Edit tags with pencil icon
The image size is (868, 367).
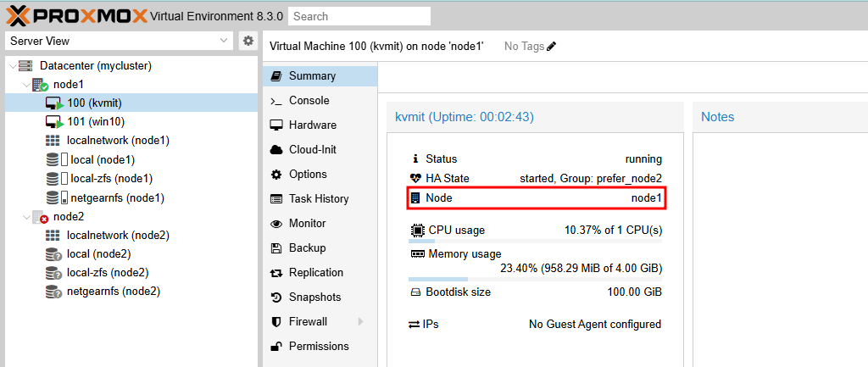coord(551,47)
